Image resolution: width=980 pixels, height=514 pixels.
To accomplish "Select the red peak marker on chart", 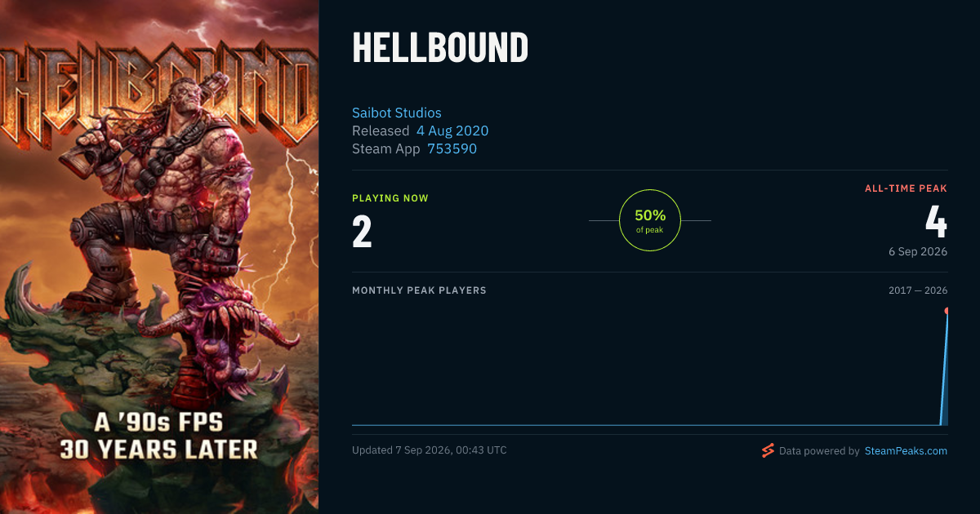I will click(x=947, y=311).
